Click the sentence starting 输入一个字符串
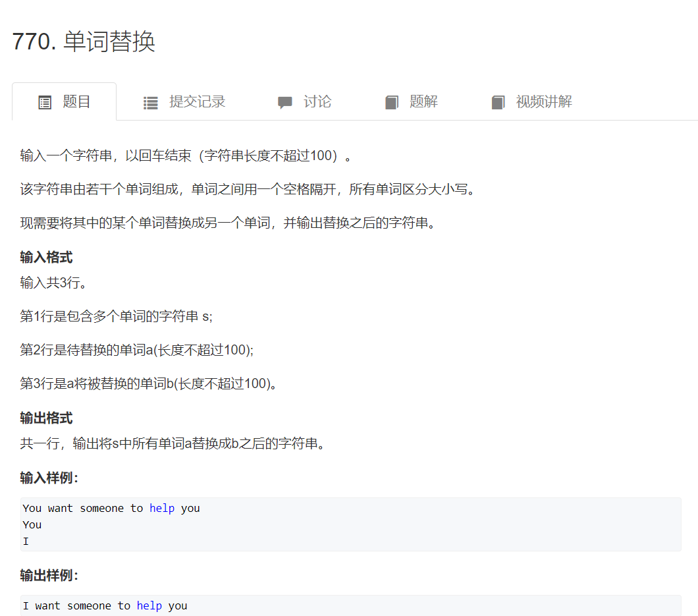Screen dimensions: 698x616 coord(186,155)
